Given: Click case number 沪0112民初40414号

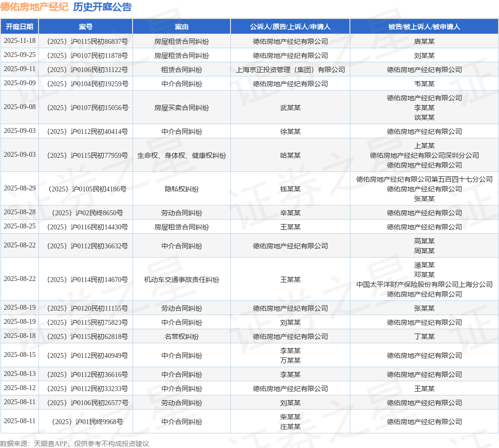Looking at the screenshot, I should [88, 131].
